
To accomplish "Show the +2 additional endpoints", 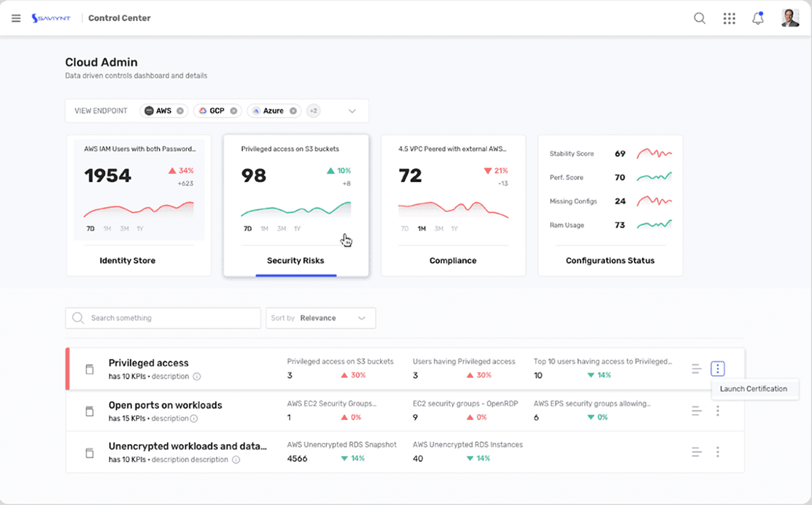I will 313,111.
